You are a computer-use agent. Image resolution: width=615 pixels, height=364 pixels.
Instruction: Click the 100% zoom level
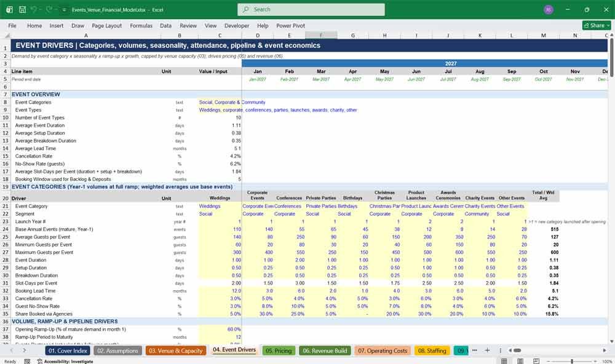(607, 362)
